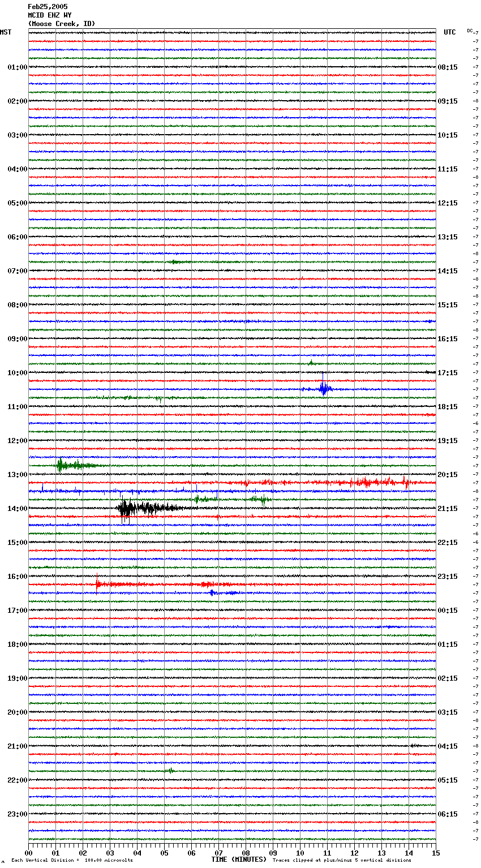Select the 17:00 MST row label

(18, 611)
